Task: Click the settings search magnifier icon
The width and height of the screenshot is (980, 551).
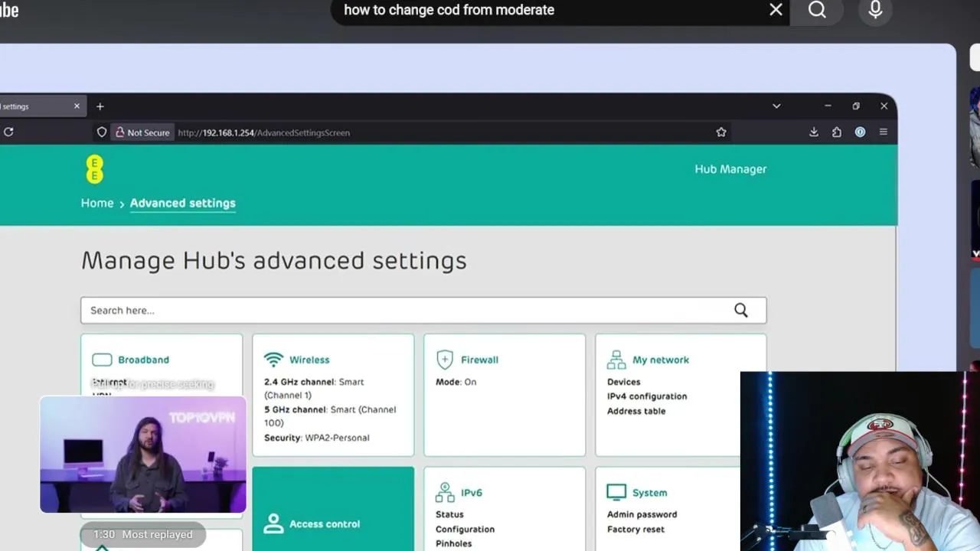Action: coord(741,310)
